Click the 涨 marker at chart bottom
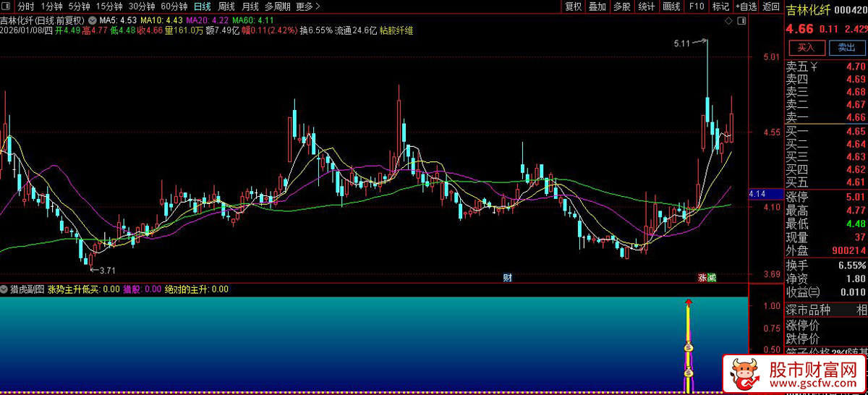Image resolution: width=868 pixels, height=395 pixels. click(702, 277)
